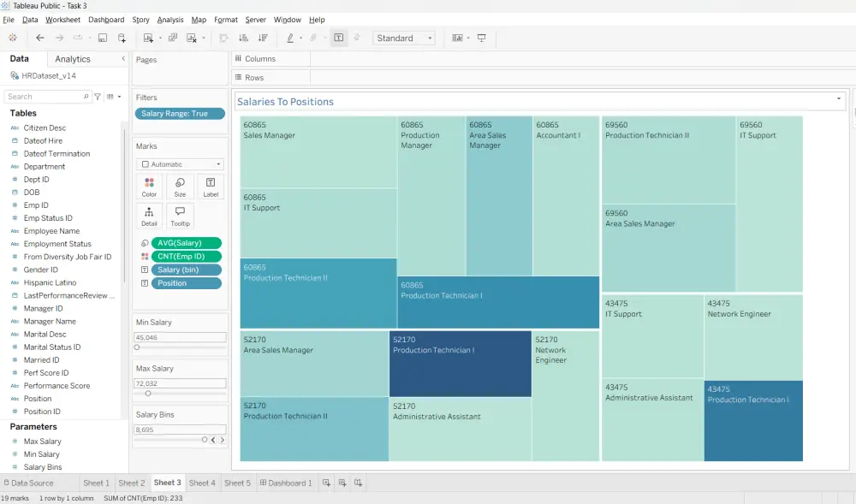Click the New Worksheet tab icon
This screenshot has width=856, height=504.
pyautogui.click(x=326, y=483)
